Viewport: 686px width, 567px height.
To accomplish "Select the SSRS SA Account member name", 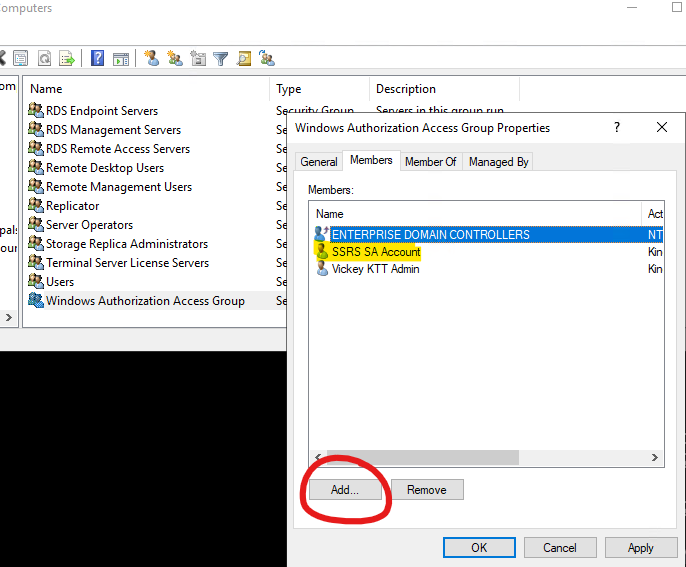I will (x=376, y=252).
